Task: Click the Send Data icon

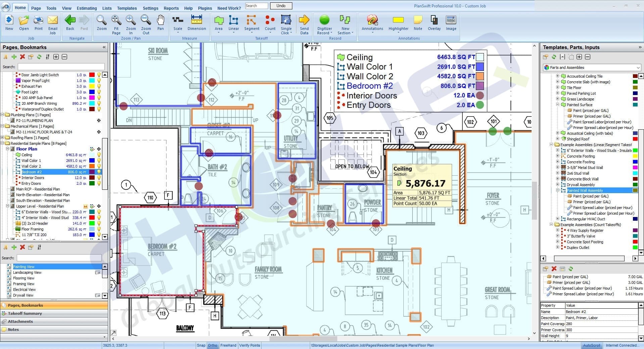Action: coord(304,25)
